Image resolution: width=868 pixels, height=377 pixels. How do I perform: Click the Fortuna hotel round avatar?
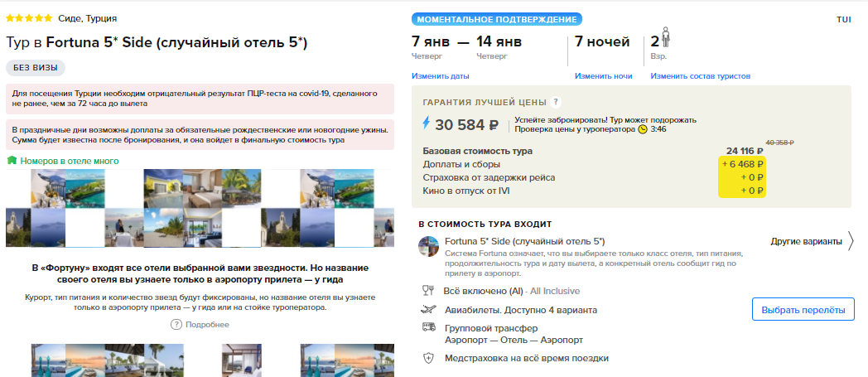pos(428,246)
